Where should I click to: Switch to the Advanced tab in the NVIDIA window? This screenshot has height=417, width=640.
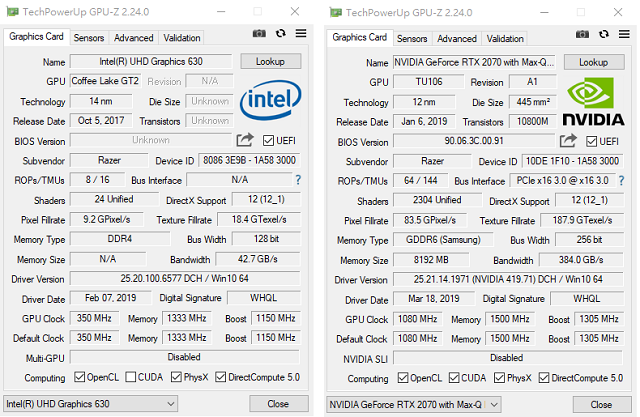pos(456,38)
